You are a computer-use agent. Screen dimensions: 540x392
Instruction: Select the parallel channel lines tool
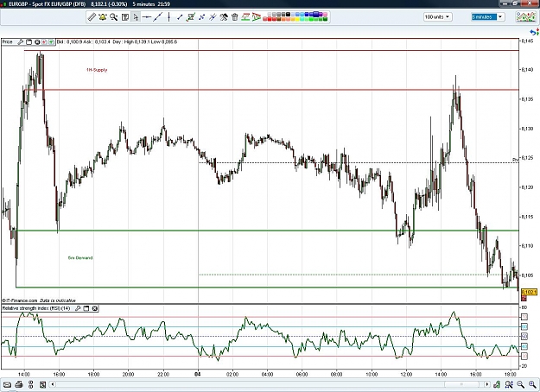point(213,17)
